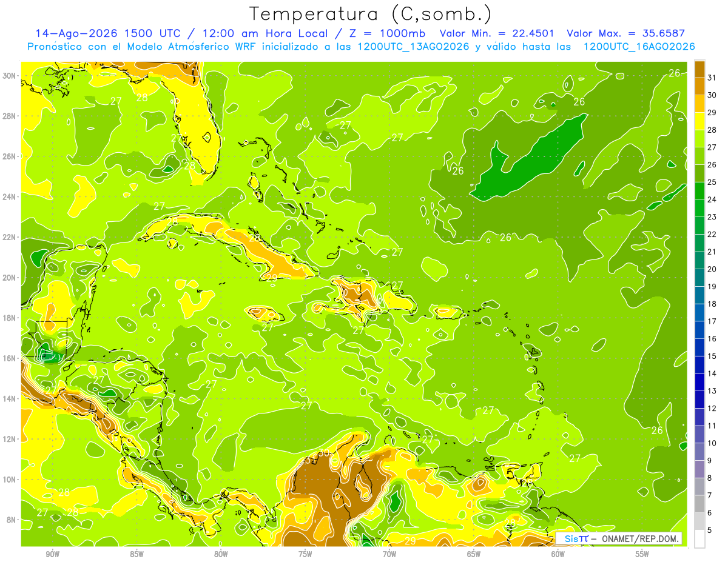Click the 14N latitude axis label
The height and width of the screenshot is (562, 728).
click(10, 399)
